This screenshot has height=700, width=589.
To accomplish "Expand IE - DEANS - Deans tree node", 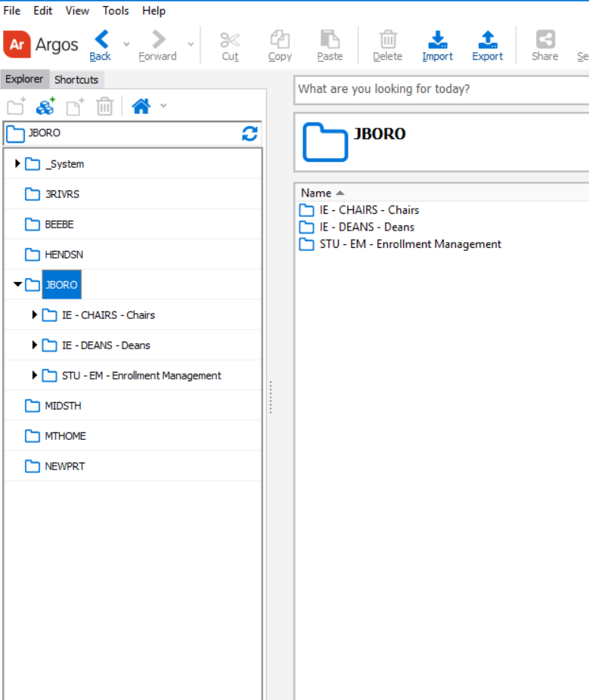I will [34, 345].
